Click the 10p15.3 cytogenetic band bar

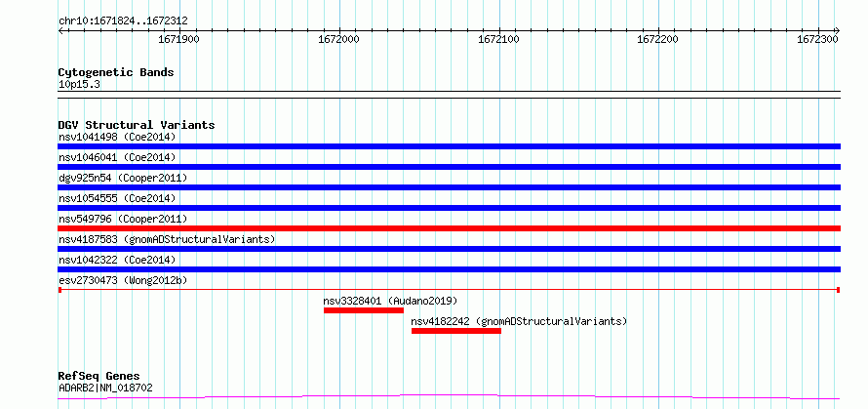click(x=450, y=95)
